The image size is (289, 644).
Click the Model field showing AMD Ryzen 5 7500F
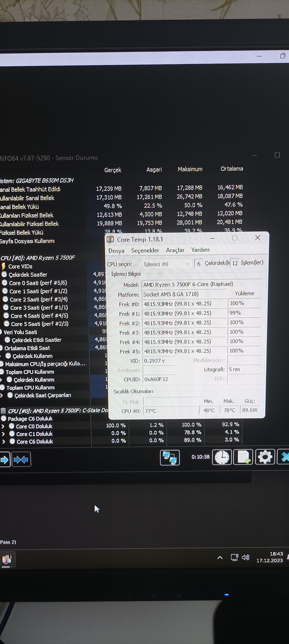click(202, 284)
